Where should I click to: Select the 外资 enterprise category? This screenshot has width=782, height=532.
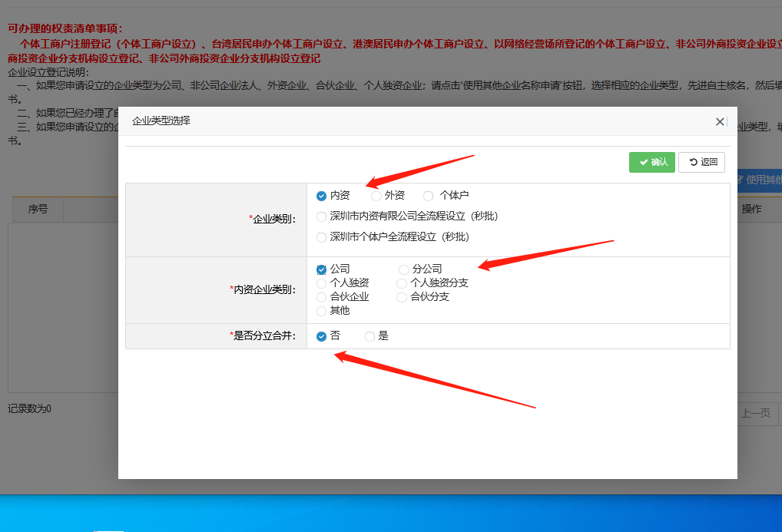click(376, 196)
